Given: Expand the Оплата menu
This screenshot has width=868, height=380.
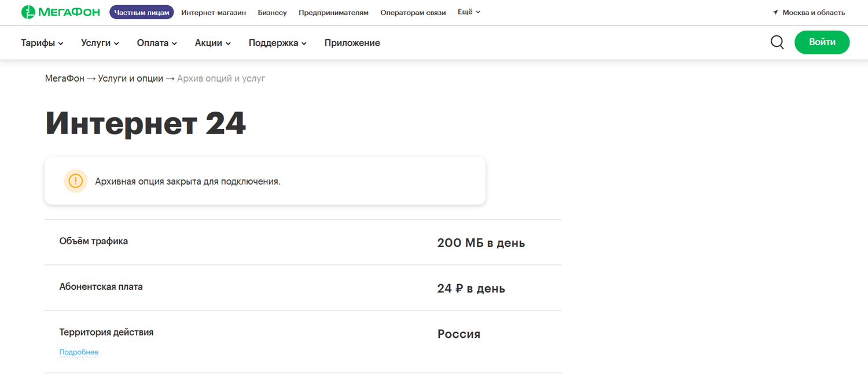Looking at the screenshot, I should [x=157, y=43].
